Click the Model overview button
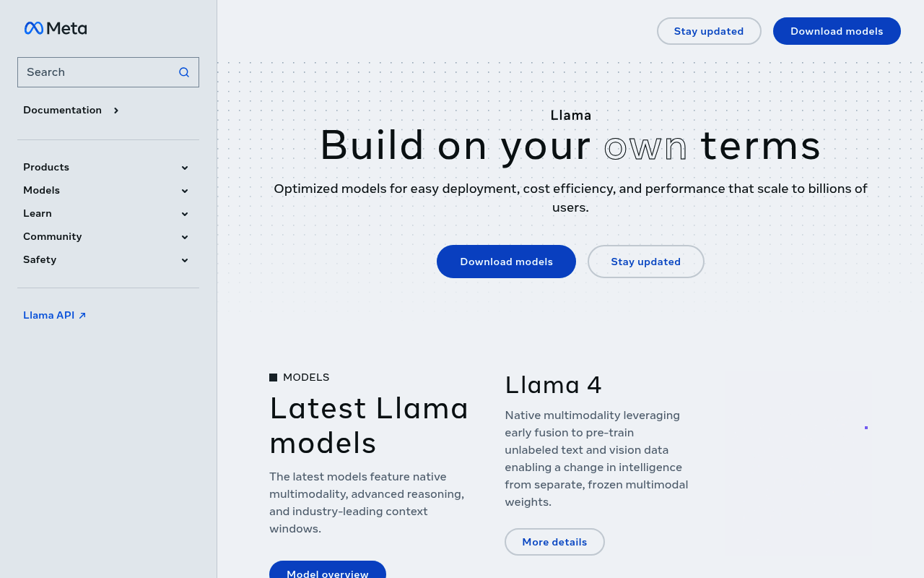Screen dimensions: 924x578 (327, 571)
